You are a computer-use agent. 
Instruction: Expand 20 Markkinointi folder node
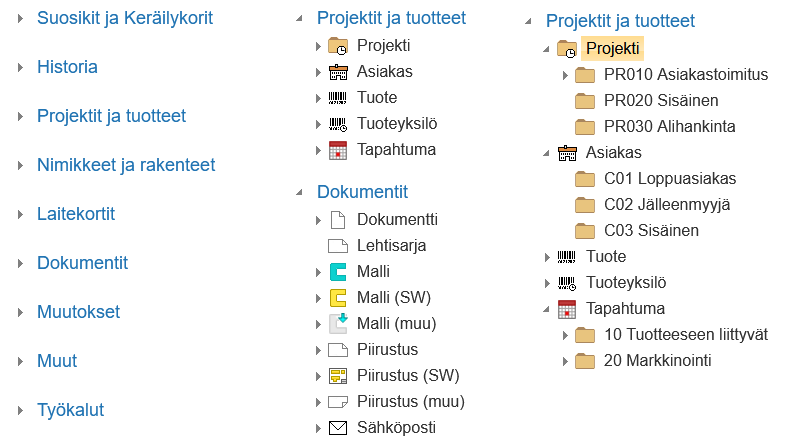click(x=565, y=361)
